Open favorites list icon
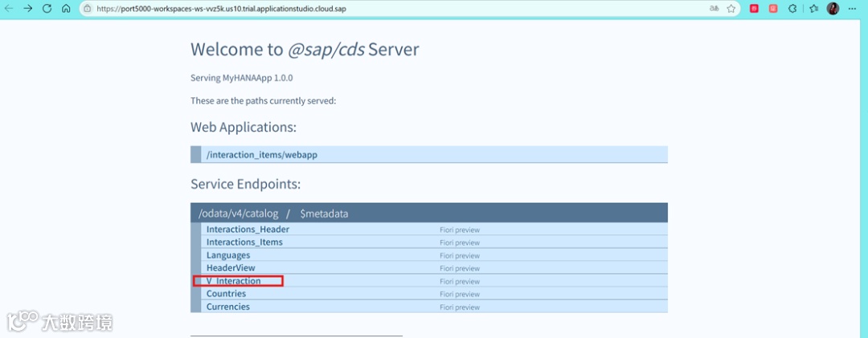 tap(813, 9)
